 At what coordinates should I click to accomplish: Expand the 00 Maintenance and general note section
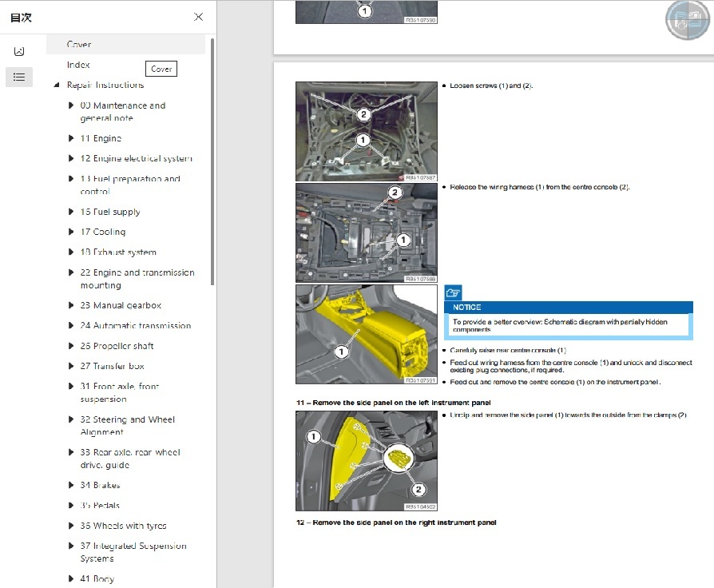(71, 105)
